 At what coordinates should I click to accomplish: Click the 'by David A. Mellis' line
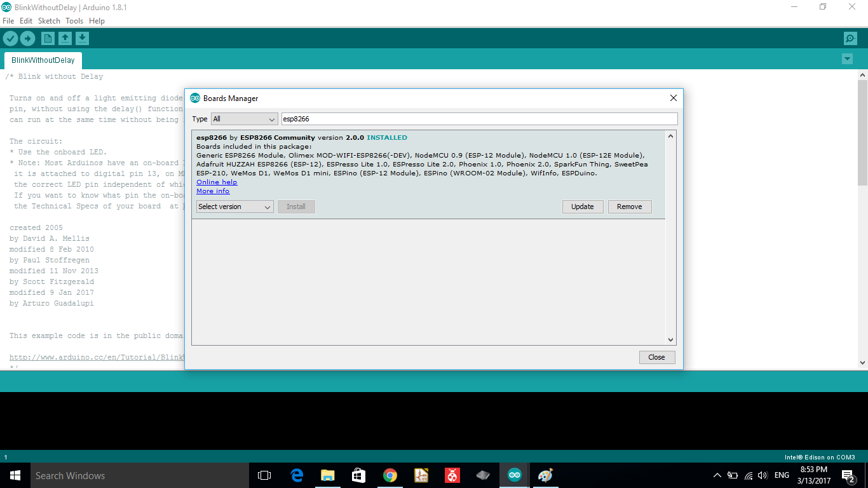click(50, 238)
